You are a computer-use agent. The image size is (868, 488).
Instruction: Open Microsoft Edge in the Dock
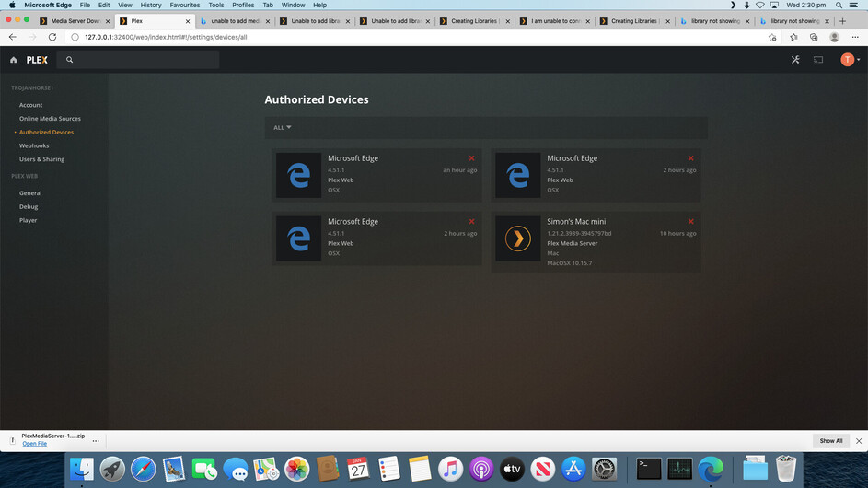click(x=711, y=470)
